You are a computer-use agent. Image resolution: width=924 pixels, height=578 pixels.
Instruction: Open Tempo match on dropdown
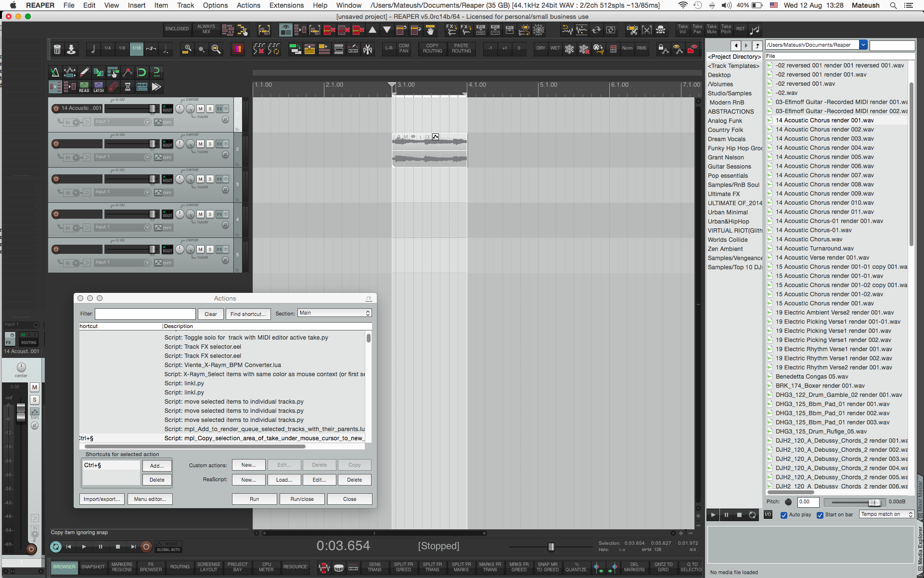pos(886,514)
